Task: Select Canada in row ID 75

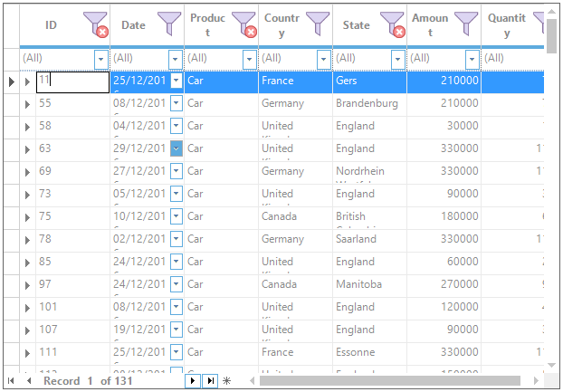Action: 295,217
